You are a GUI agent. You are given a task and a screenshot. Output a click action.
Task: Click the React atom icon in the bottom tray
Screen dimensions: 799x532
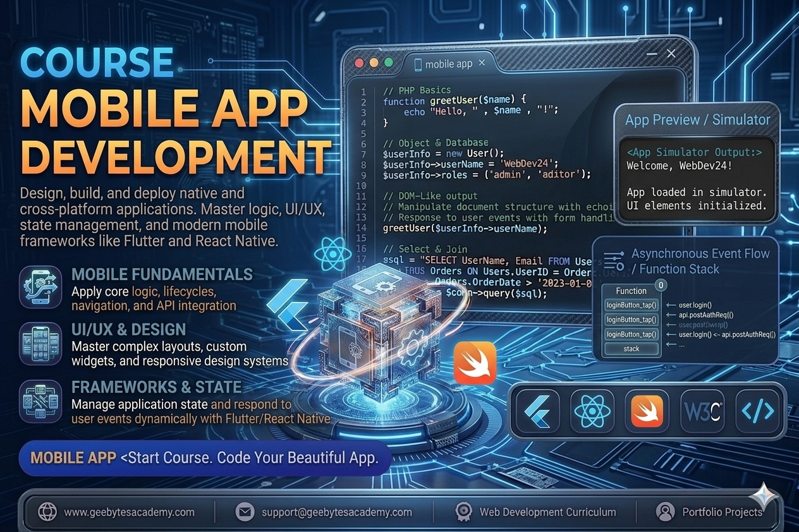[x=592, y=411]
